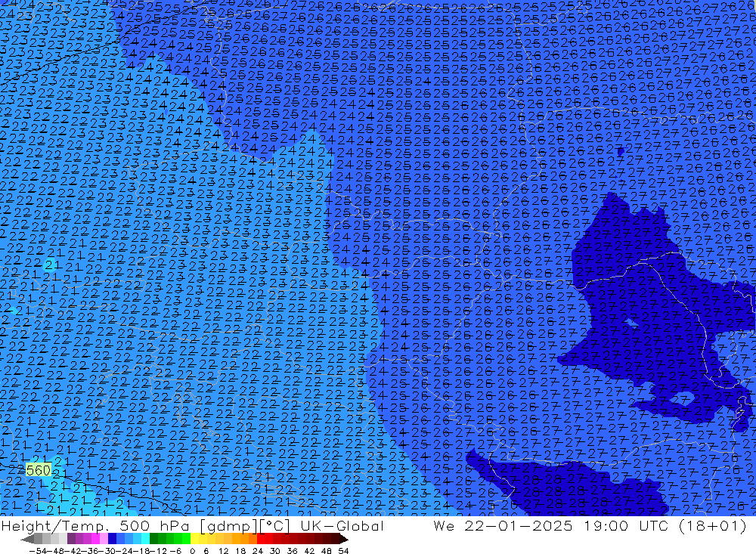The image size is (756, 554).
Task: Pick the bright red swatch above 24
Action: [x=261, y=539]
